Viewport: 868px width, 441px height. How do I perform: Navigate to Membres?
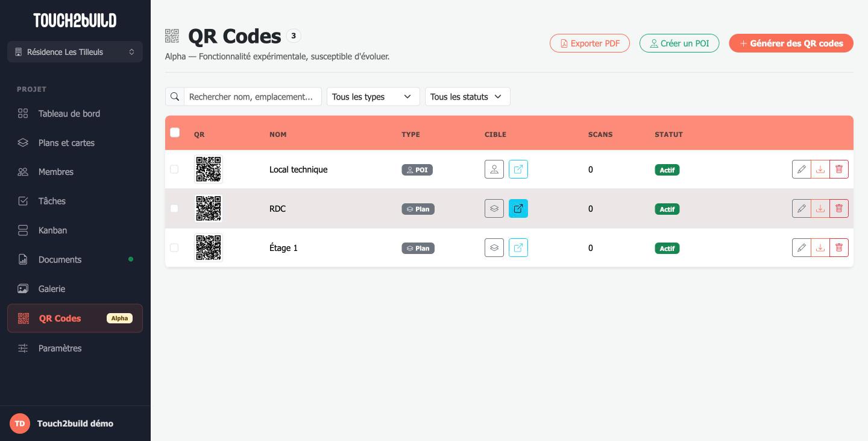(75, 172)
